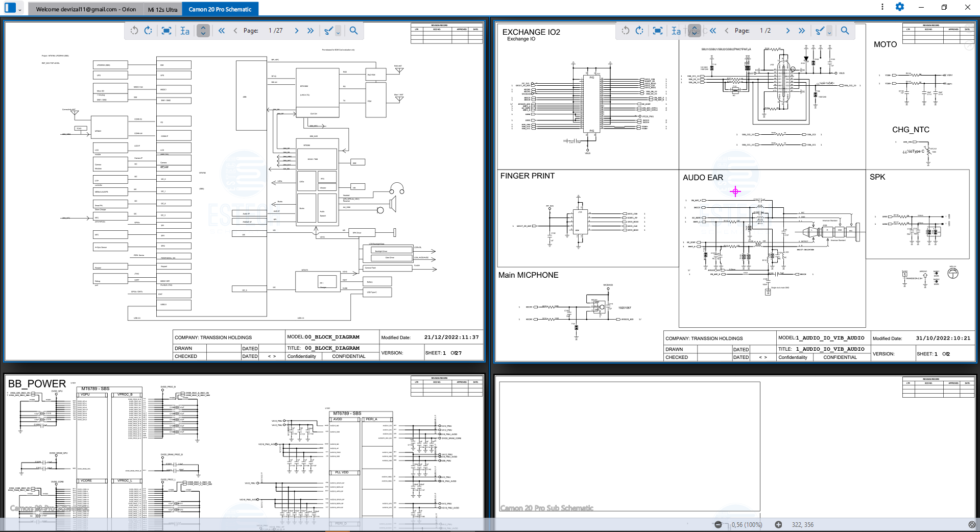
Task: Open the settings gear in title bar
Action: (900, 7)
